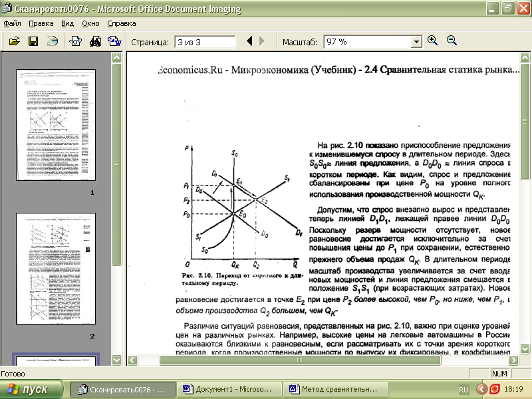Open the Масштаб zoom dropdown arrow
The height and width of the screenshot is (399, 532).
click(x=416, y=42)
